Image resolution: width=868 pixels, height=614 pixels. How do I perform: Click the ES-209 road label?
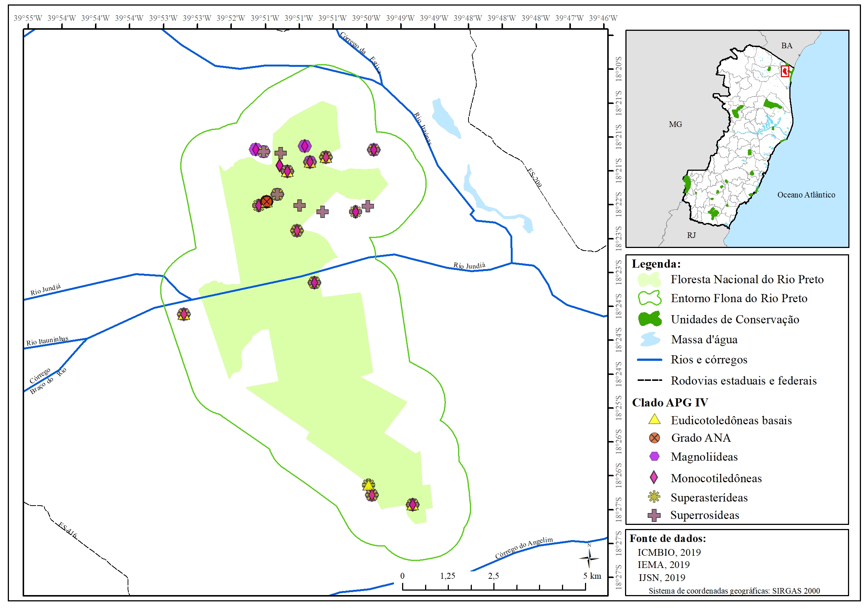click(535, 177)
